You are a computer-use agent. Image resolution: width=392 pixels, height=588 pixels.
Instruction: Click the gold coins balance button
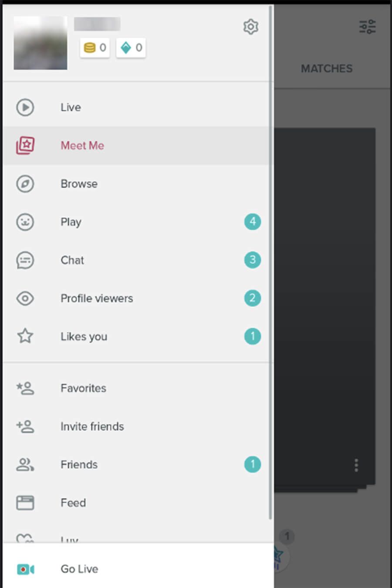95,47
